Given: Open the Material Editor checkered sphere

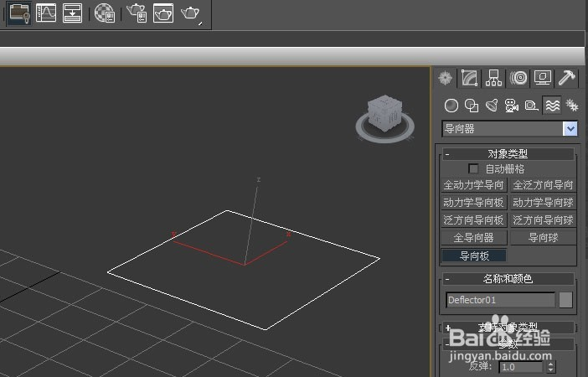Looking at the screenshot, I should tap(104, 13).
